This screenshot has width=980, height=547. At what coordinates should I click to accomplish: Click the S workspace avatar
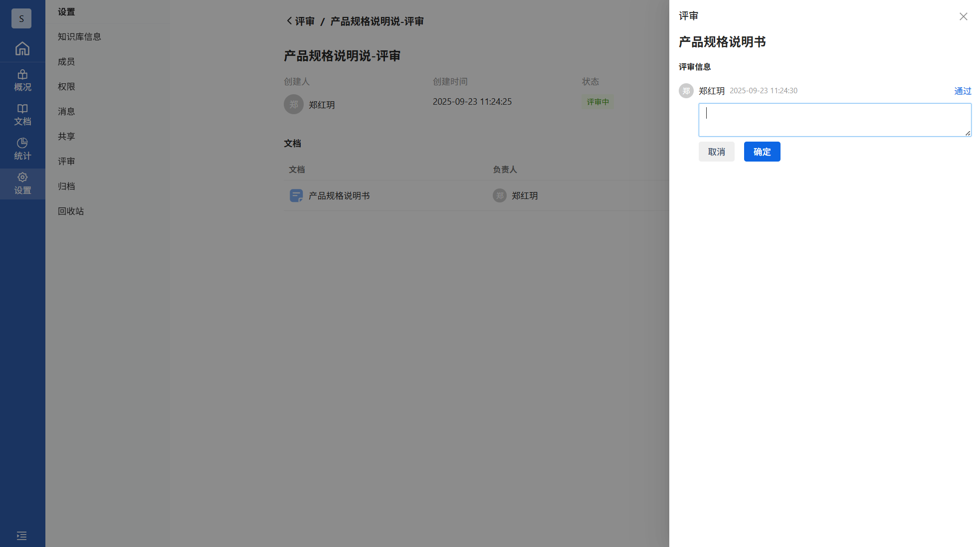pyautogui.click(x=21, y=18)
